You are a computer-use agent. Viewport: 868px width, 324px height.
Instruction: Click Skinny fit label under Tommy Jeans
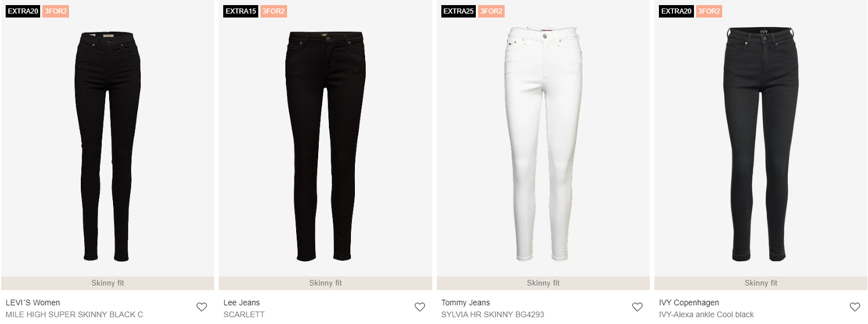[543, 283]
